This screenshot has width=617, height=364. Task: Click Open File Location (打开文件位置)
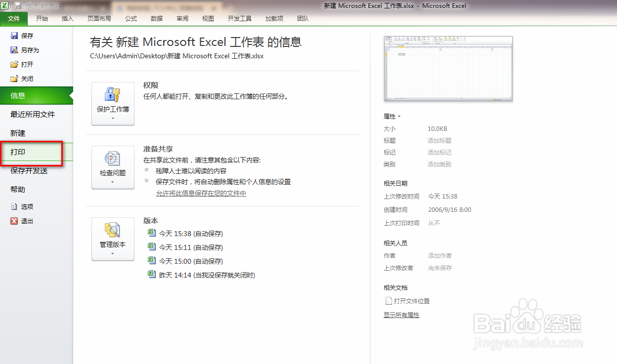tap(411, 301)
